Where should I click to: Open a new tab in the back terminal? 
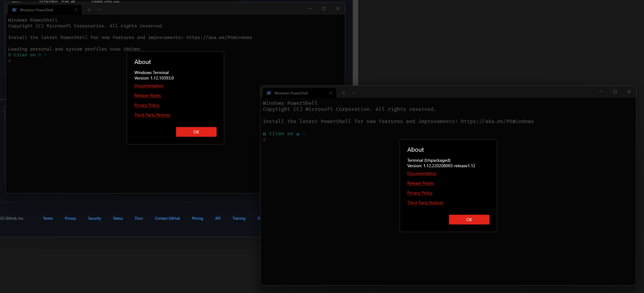[89, 9]
